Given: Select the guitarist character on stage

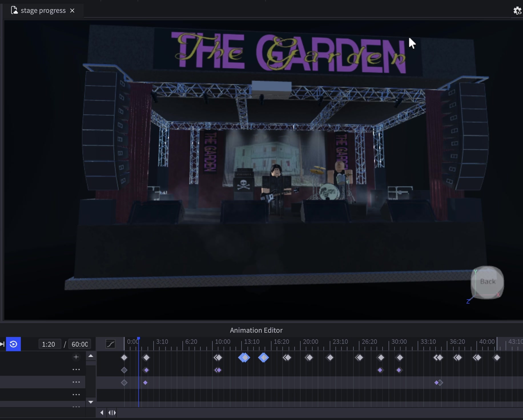Looking at the screenshot, I should point(276,185).
